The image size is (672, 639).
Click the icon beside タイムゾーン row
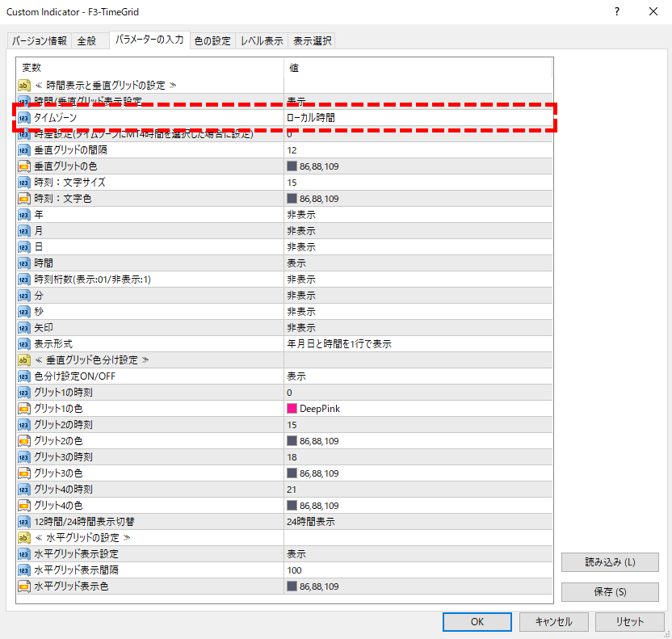tap(23, 118)
